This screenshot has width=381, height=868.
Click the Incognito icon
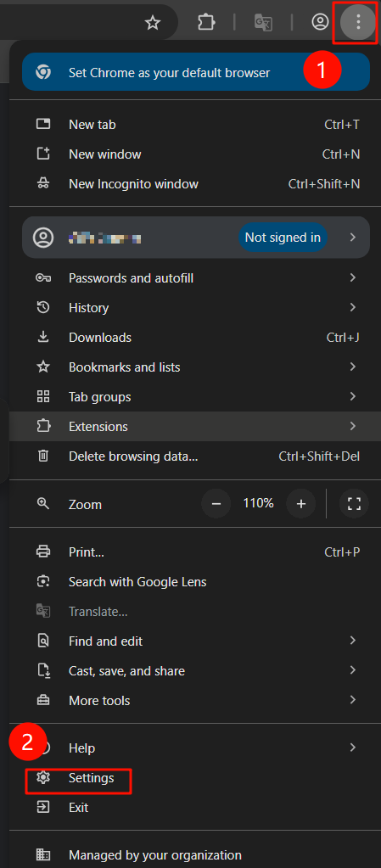click(43, 184)
